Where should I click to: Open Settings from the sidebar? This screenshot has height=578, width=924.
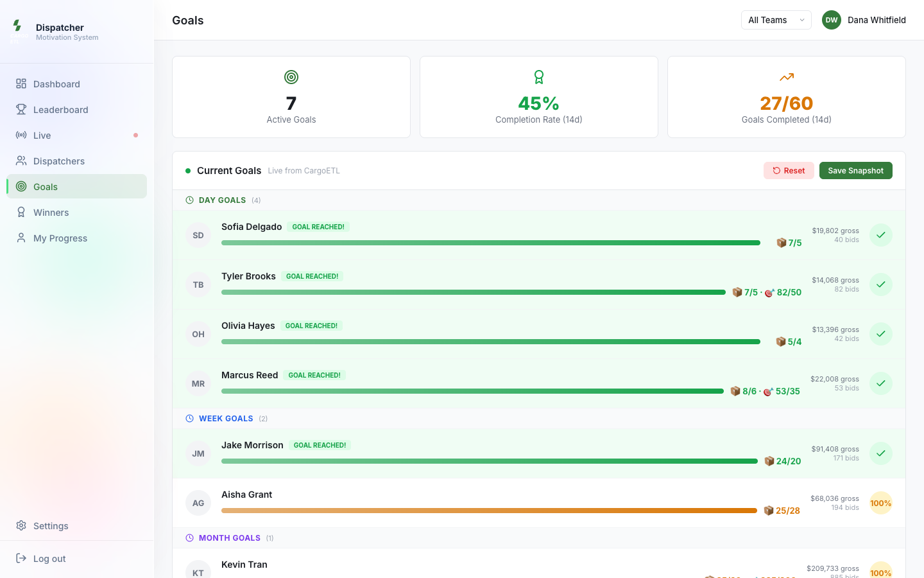[77, 526]
